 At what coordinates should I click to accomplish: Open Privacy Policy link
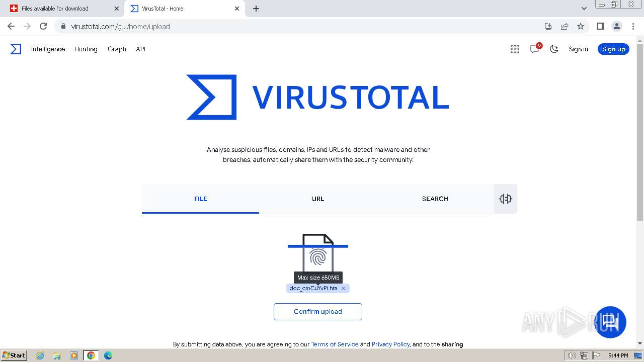click(390, 344)
